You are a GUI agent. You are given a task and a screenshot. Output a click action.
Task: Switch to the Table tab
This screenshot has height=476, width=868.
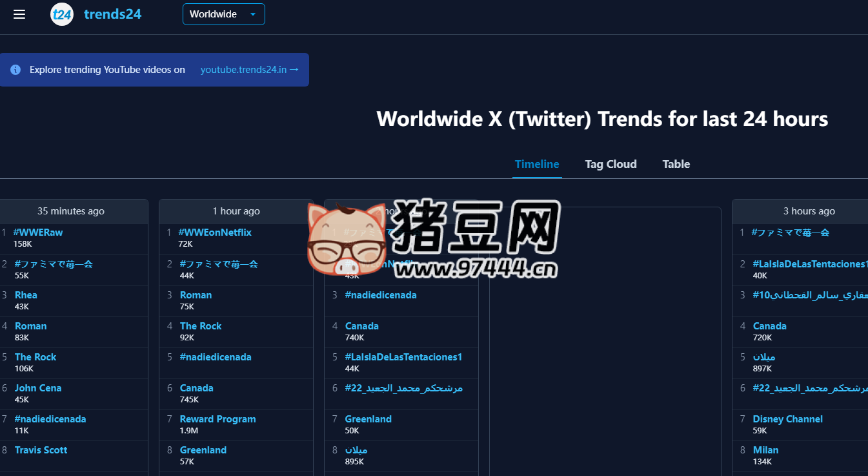[x=676, y=164]
